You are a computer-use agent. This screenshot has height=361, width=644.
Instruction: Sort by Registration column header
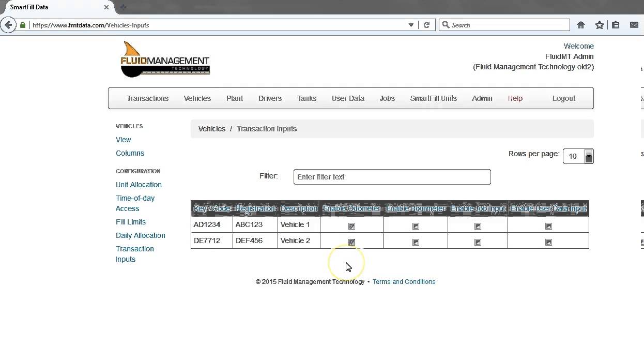tap(255, 208)
